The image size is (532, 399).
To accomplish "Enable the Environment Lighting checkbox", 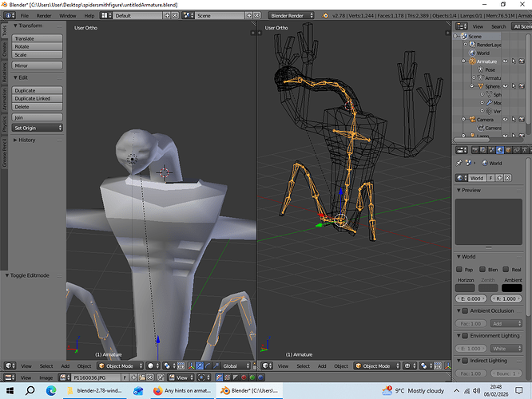I will pyautogui.click(x=465, y=336).
